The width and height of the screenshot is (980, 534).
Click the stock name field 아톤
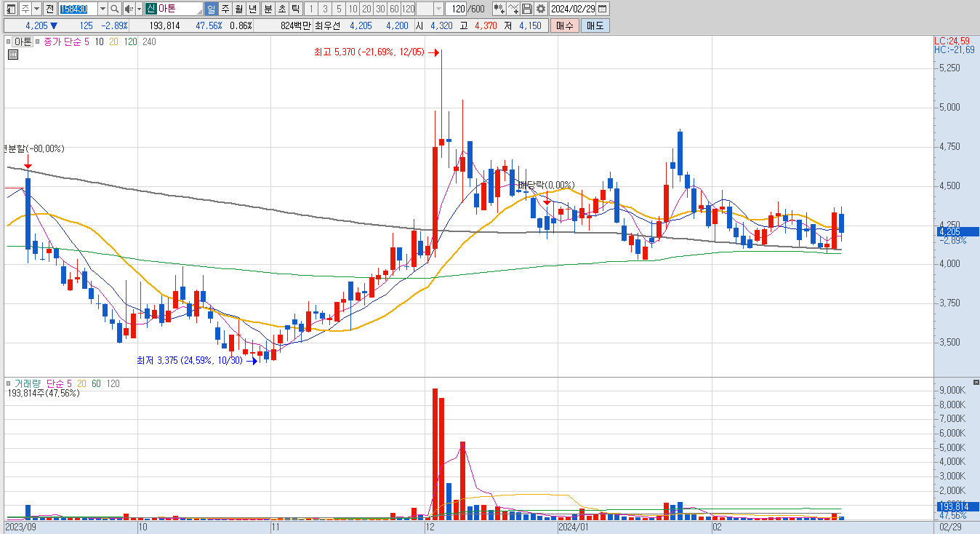(180, 9)
